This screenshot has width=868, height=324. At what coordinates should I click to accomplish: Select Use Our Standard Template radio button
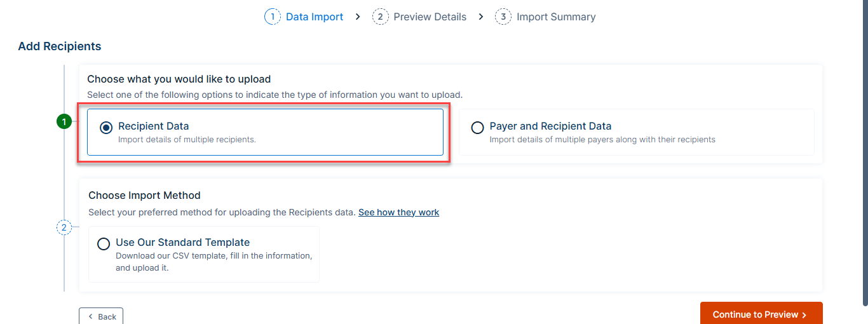click(104, 244)
